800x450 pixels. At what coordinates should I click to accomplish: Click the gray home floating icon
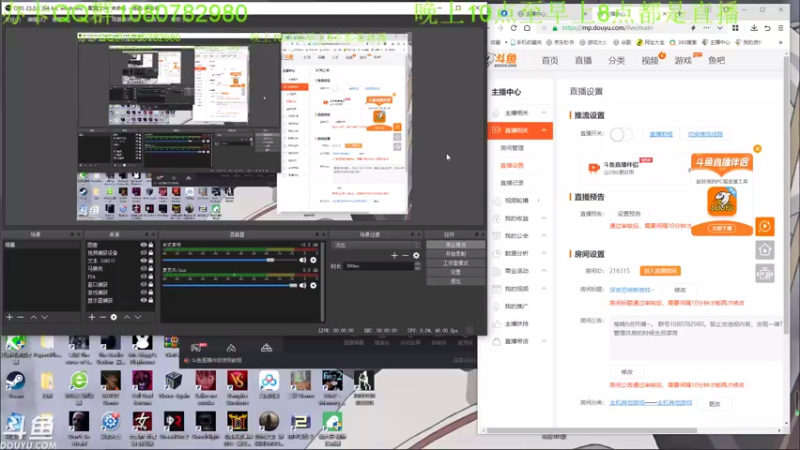(x=764, y=250)
